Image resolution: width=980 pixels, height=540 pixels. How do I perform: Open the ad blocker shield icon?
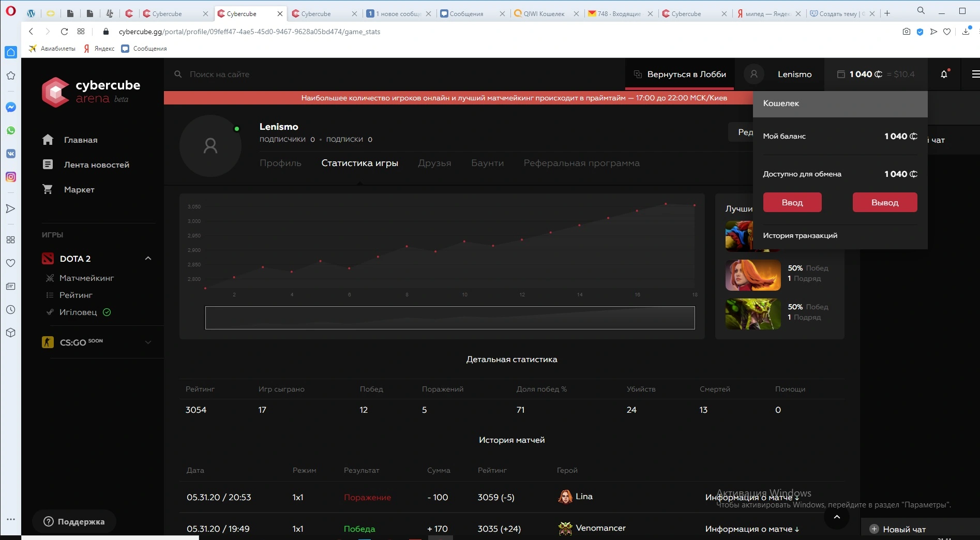919,32
